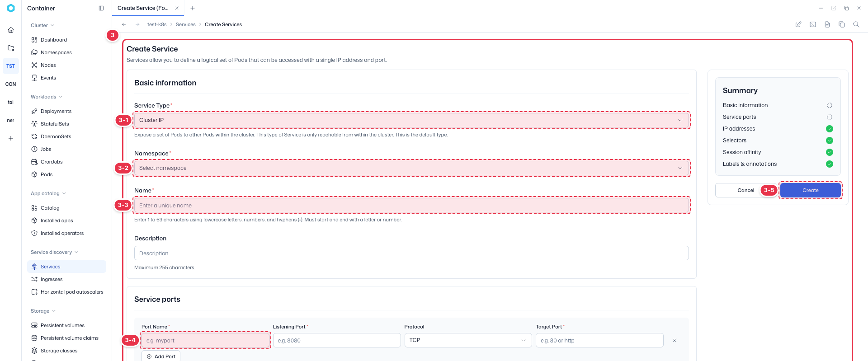Open the document icon in top toolbar
868x361 pixels.
827,24
